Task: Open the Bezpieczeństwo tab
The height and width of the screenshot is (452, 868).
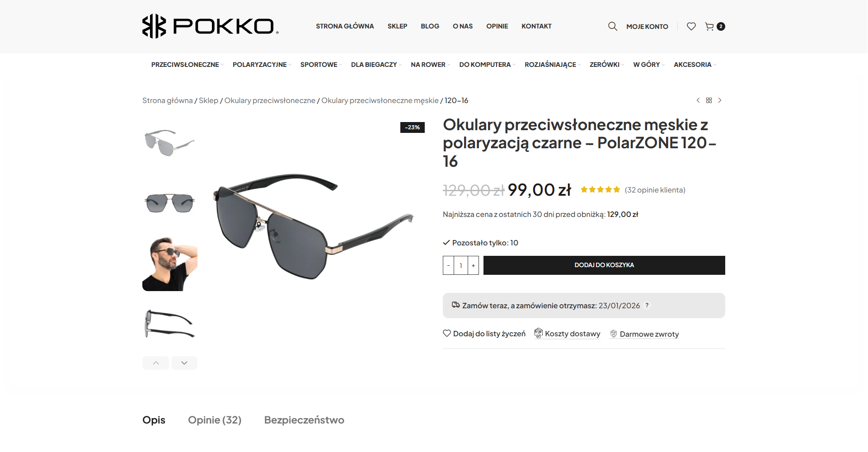Action: point(304,420)
